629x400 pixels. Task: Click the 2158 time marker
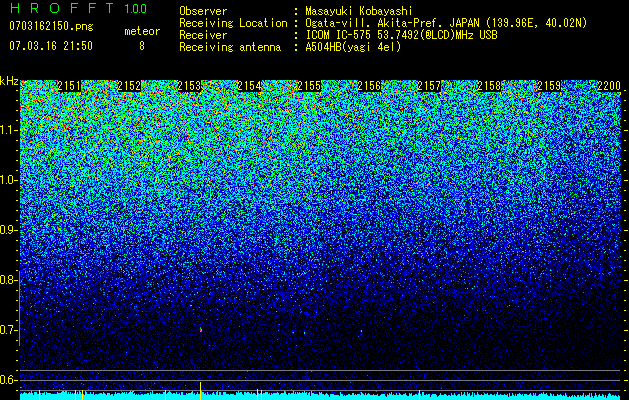tap(489, 86)
